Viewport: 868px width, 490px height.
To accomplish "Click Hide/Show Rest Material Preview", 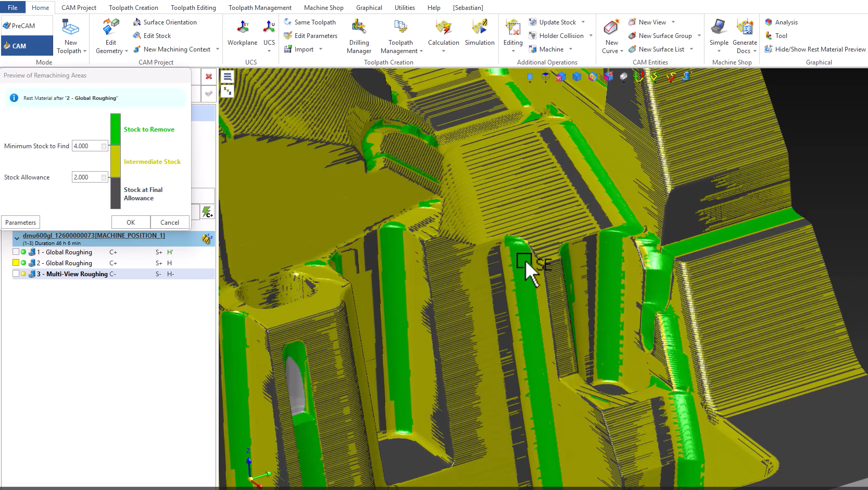I will point(815,49).
